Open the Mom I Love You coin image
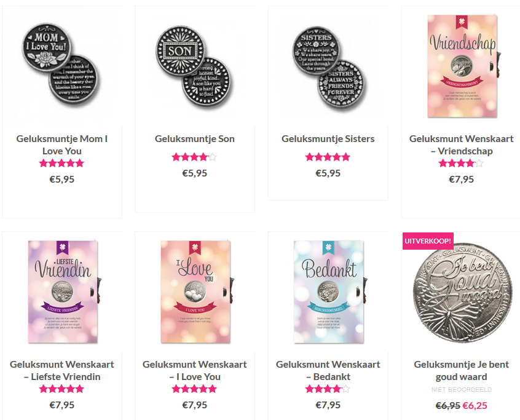Image resolution: width=520 pixels, height=420 pixels. click(x=62, y=66)
